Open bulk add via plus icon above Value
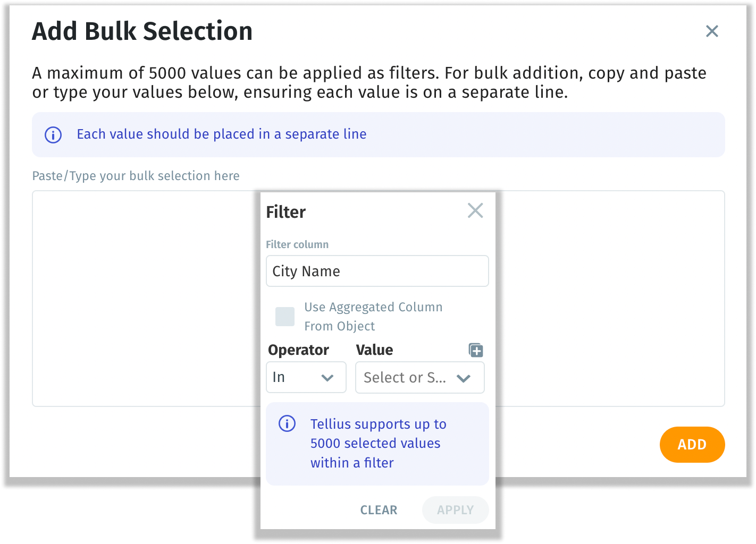Image resolution: width=756 pixels, height=544 pixels. [x=476, y=350]
